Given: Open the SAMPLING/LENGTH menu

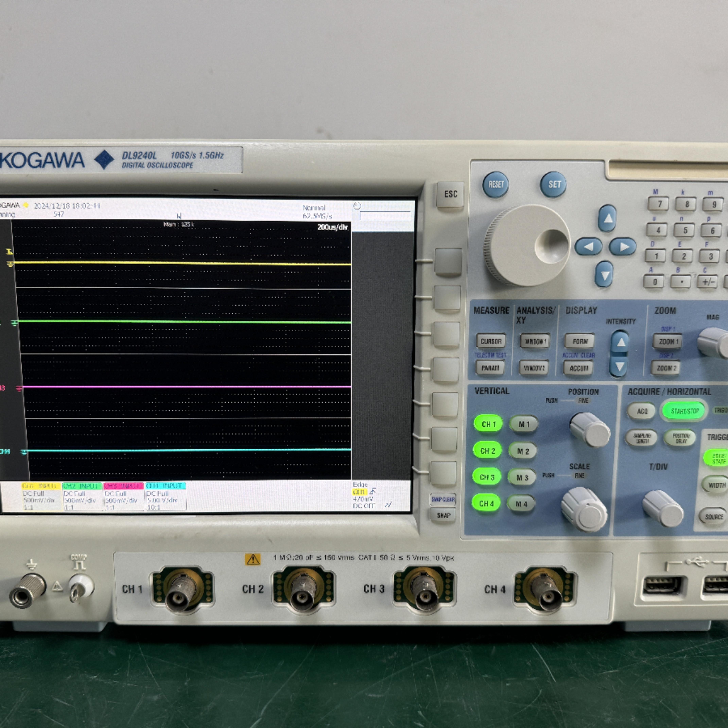Looking at the screenshot, I should coord(642,438).
